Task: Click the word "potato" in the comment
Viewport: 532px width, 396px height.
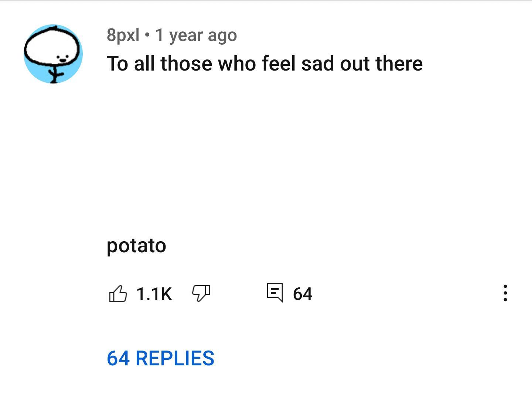Action: coord(136,246)
